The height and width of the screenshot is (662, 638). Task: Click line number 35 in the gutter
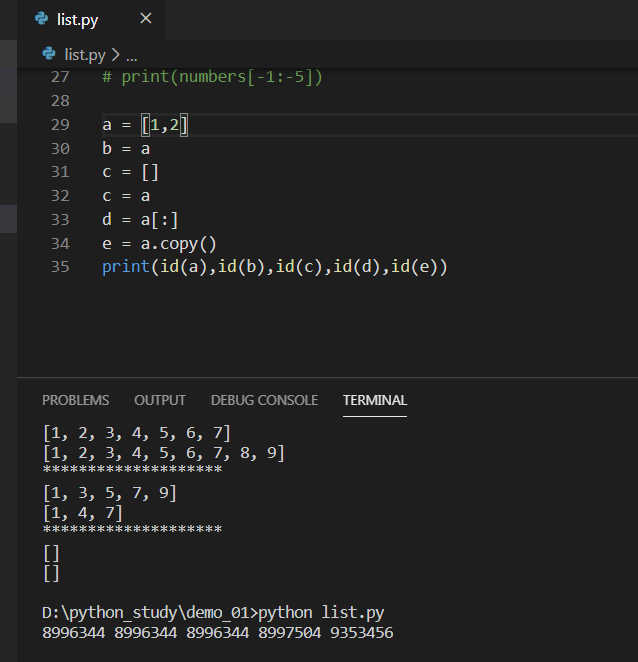(x=60, y=267)
